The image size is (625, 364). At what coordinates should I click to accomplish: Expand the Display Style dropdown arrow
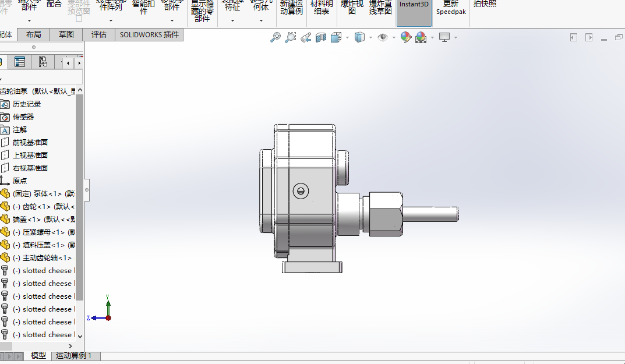coord(371,38)
